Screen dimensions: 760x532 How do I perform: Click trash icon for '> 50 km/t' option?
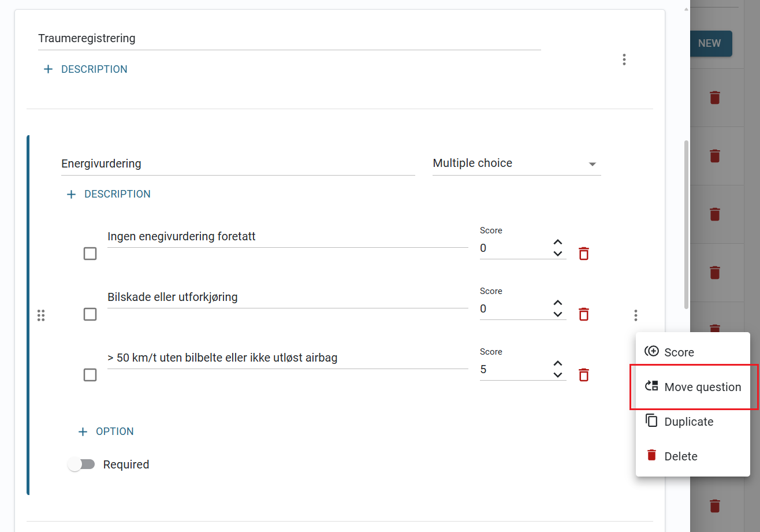click(x=584, y=375)
